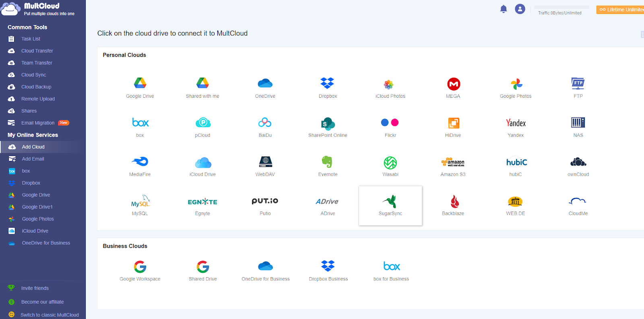Connect iCloud Photos
This screenshot has height=319, width=644.
coord(388,84)
